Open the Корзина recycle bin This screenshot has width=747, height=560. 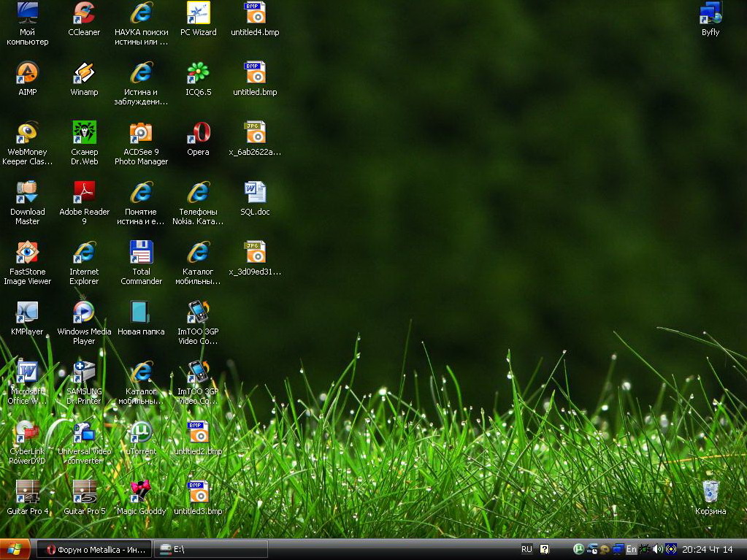710,492
